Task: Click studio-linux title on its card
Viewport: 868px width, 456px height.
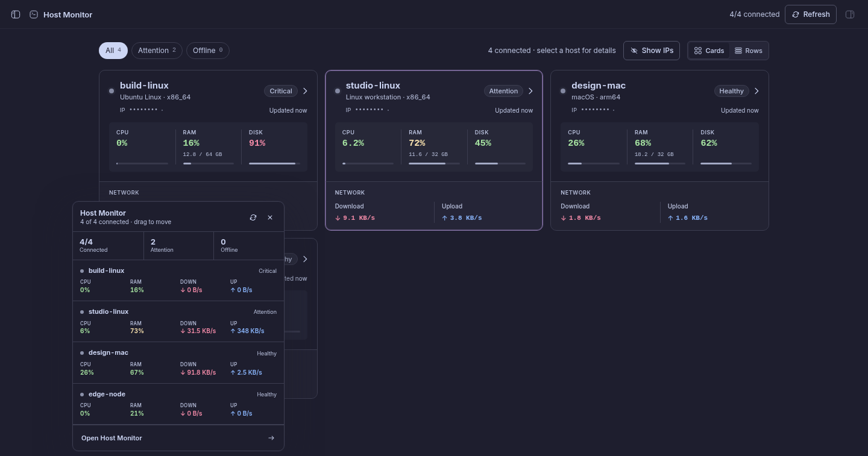Action: click(x=373, y=86)
